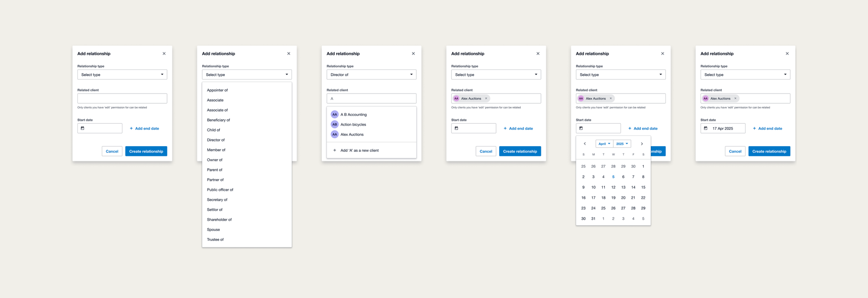Pick Shareholder of from the open list
This screenshot has width=868, height=298.
tap(219, 219)
